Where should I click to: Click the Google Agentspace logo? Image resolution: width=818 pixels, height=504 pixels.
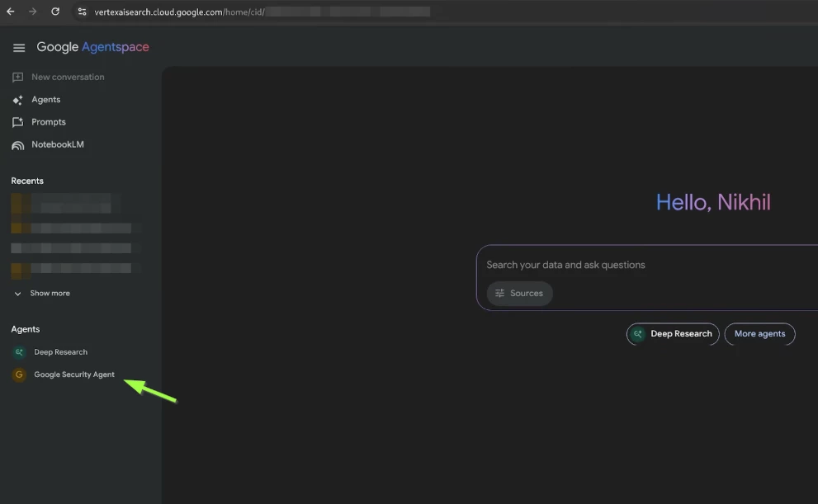(92, 47)
